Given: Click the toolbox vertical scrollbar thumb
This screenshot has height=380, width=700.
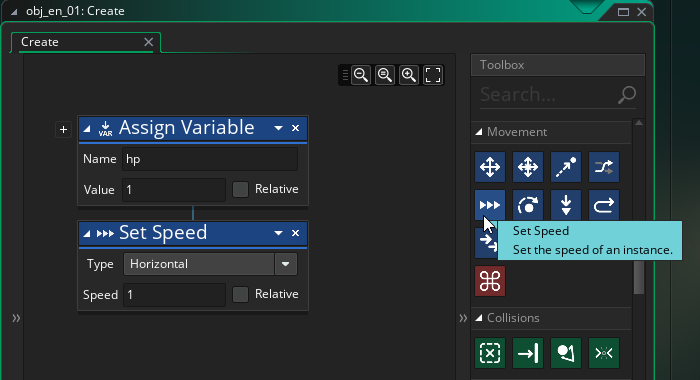Looking at the screenshot, I should tap(639, 277).
